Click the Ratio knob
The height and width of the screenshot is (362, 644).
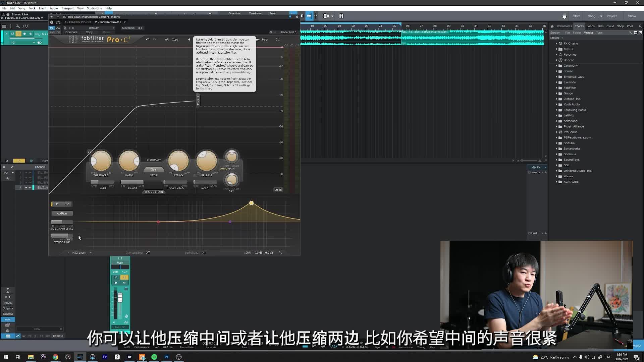tap(129, 161)
